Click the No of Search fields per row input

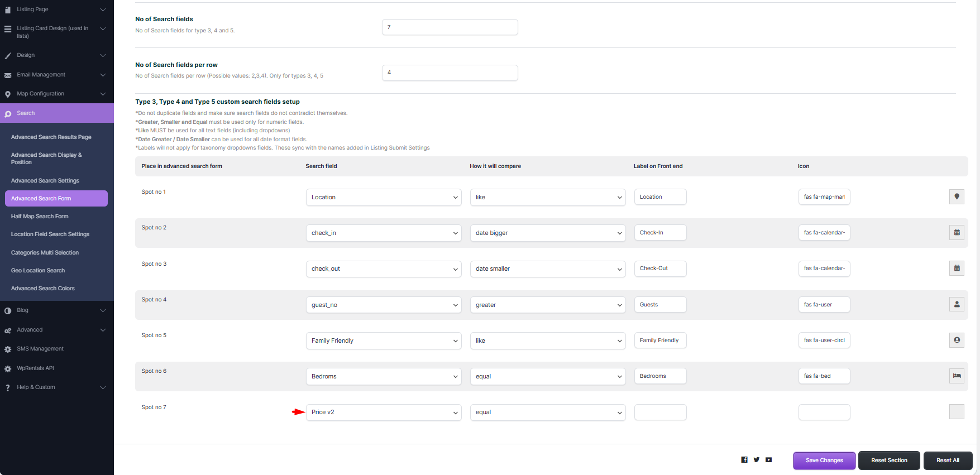coord(450,73)
